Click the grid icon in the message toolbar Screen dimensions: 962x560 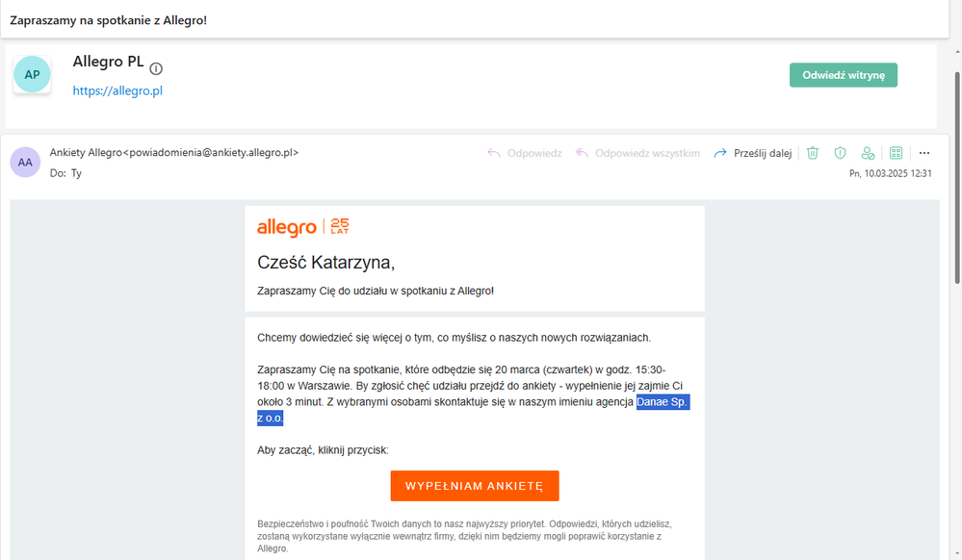tap(896, 153)
